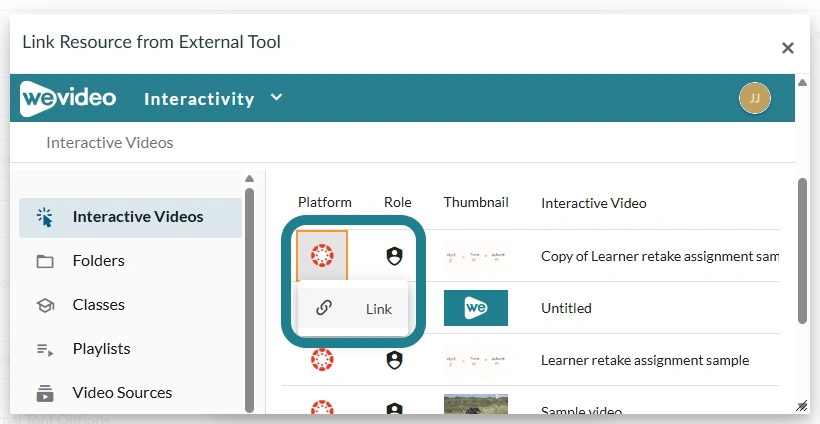Select 'Learner retake assignment sample' title

pyautogui.click(x=645, y=360)
